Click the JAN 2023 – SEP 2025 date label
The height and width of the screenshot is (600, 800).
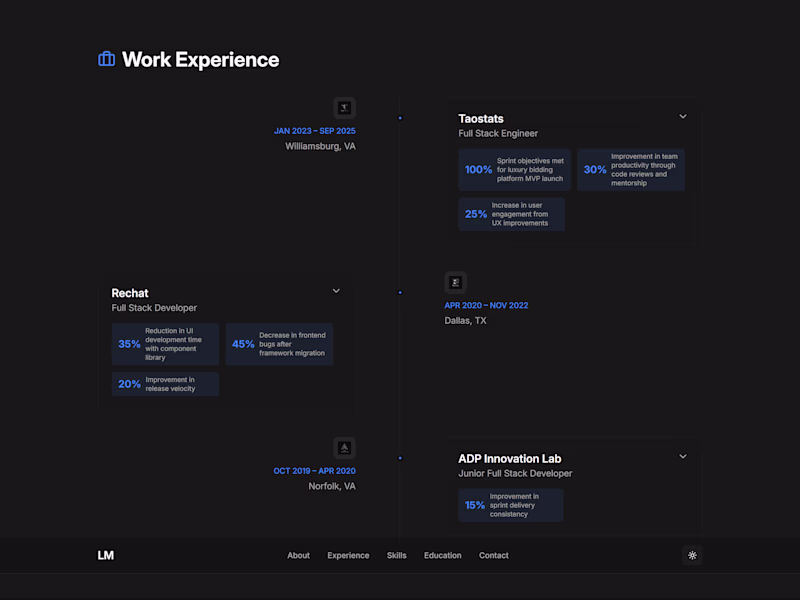click(x=316, y=130)
